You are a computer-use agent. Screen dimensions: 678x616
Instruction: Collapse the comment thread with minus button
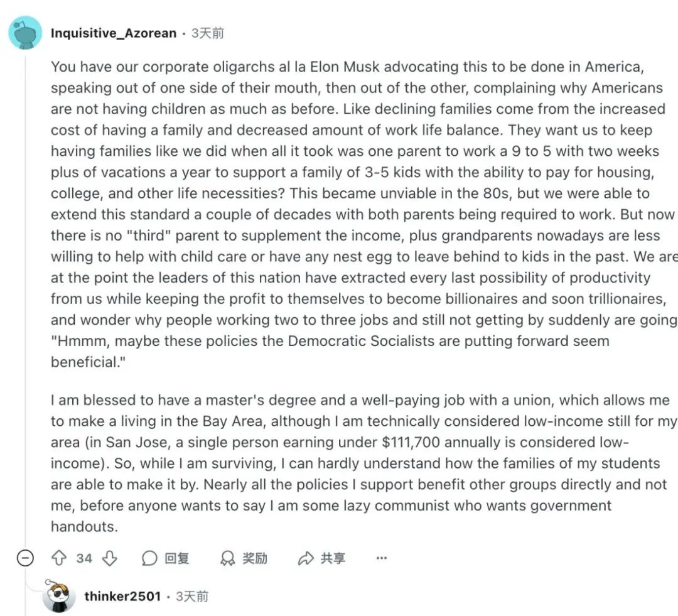pos(25,558)
